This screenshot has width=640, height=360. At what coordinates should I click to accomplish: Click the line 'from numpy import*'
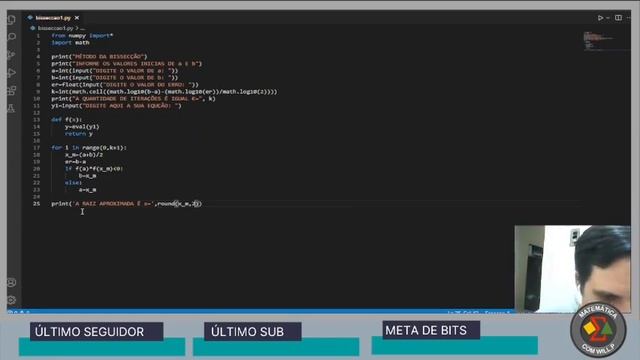(x=82, y=36)
